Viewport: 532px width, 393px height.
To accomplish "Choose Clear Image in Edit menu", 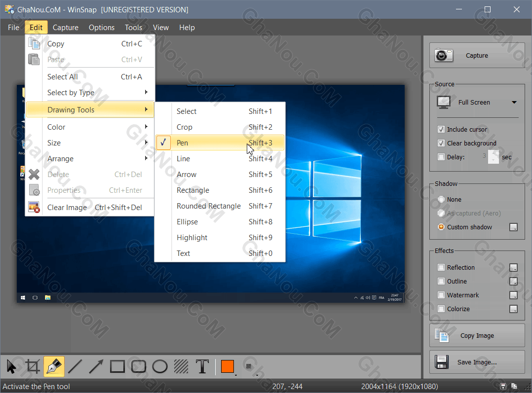I will coord(90,207).
